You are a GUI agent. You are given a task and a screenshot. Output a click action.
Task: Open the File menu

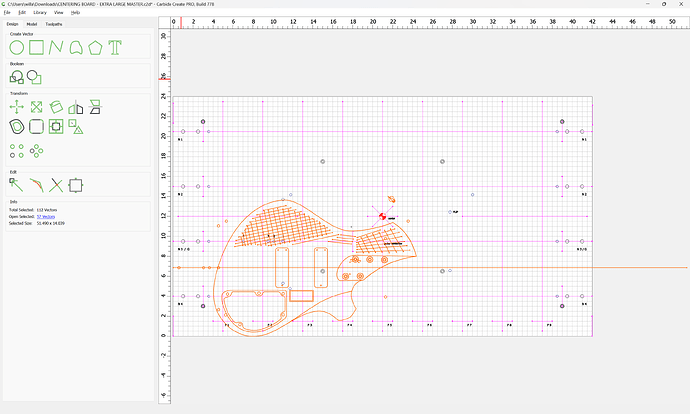(7, 12)
